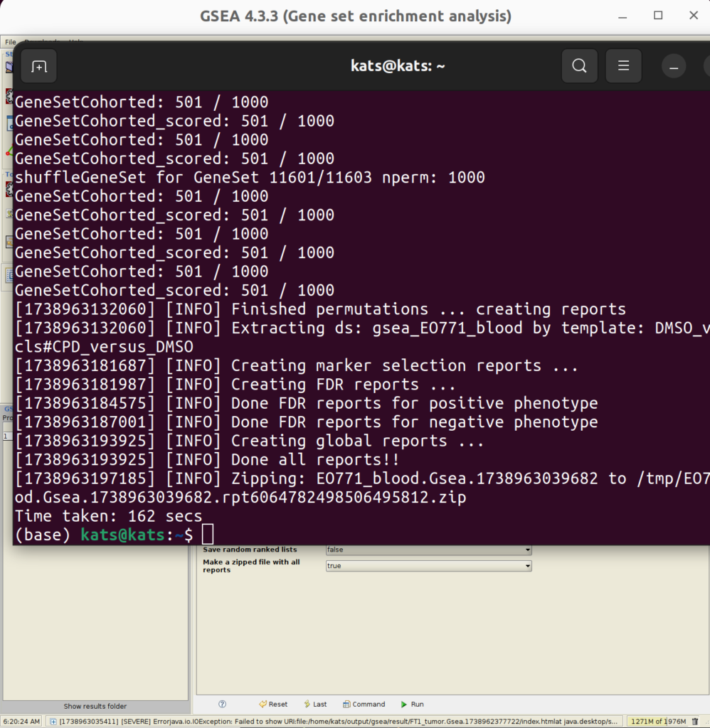This screenshot has height=728, width=710.
Task: Click the 1271M of 1976M memory indicator
Action: coord(659,722)
